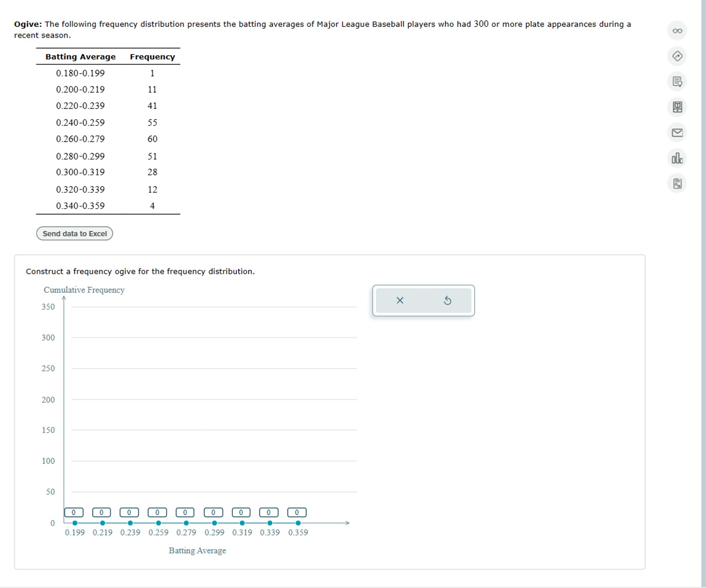Click the undo arrow in graph toolbox
Screen dimensions: 706x588
pos(447,300)
